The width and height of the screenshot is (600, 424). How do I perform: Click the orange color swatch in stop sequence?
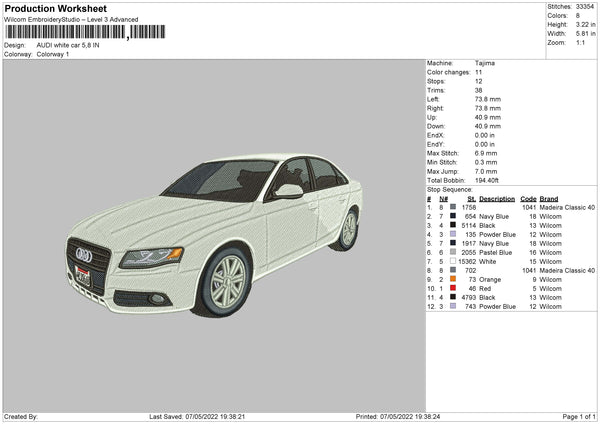click(453, 279)
